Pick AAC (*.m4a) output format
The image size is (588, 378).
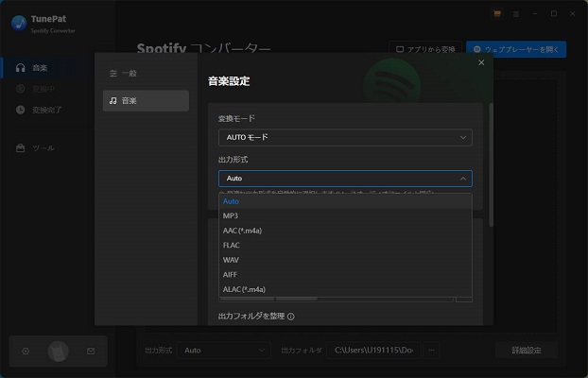click(345, 231)
